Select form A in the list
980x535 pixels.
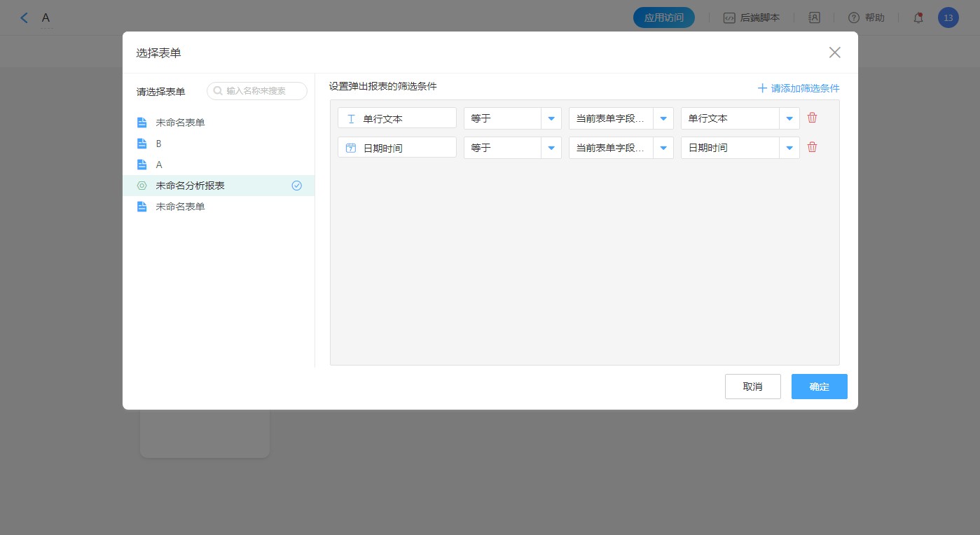[x=159, y=165]
